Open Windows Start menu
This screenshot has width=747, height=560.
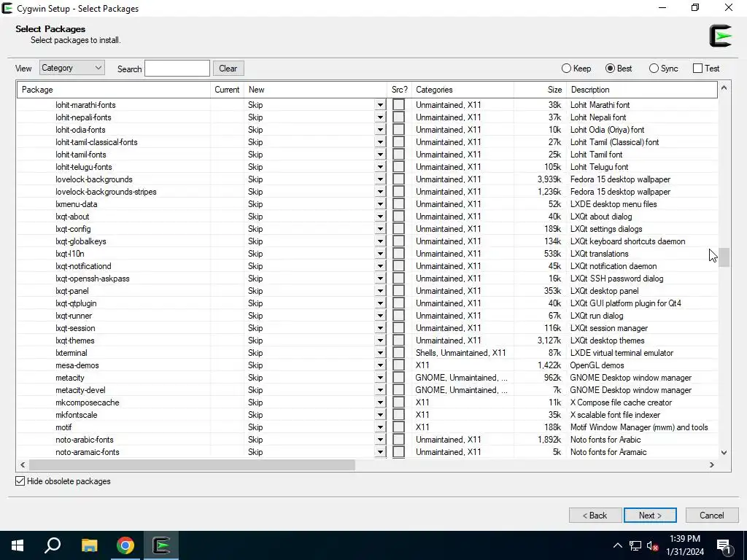tap(18, 545)
